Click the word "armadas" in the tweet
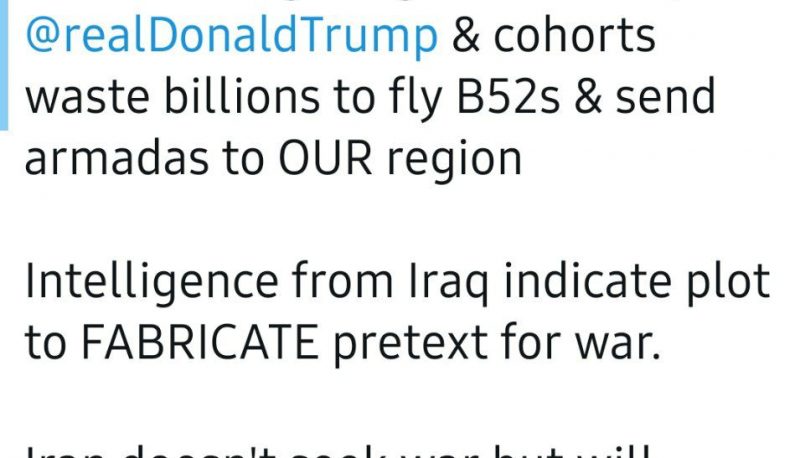800x458 pixels. pyautogui.click(x=117, y=159)
